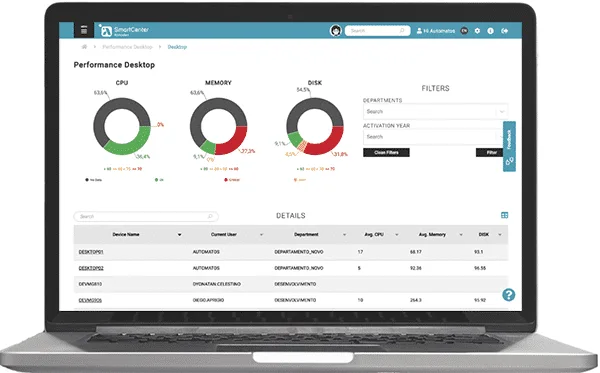Log out using the exit arrow icon
The image size is (600, 373).
point(505,31)
